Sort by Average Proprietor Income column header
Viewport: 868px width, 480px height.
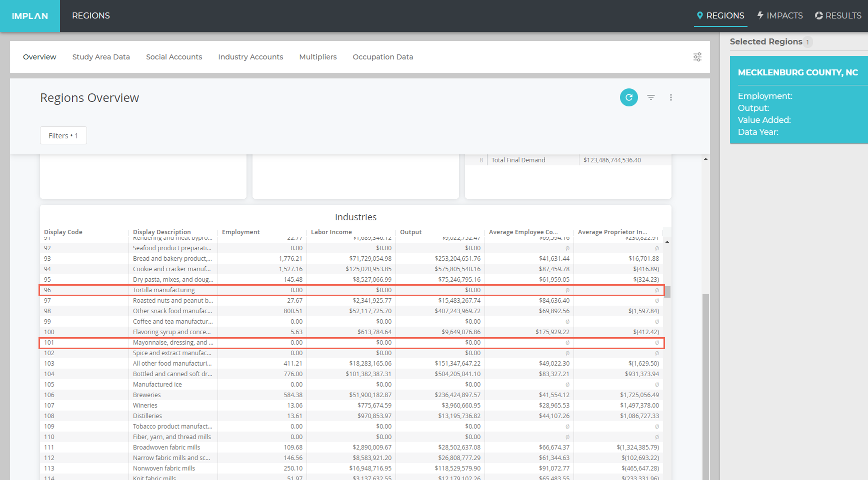[x=612, y=232]
